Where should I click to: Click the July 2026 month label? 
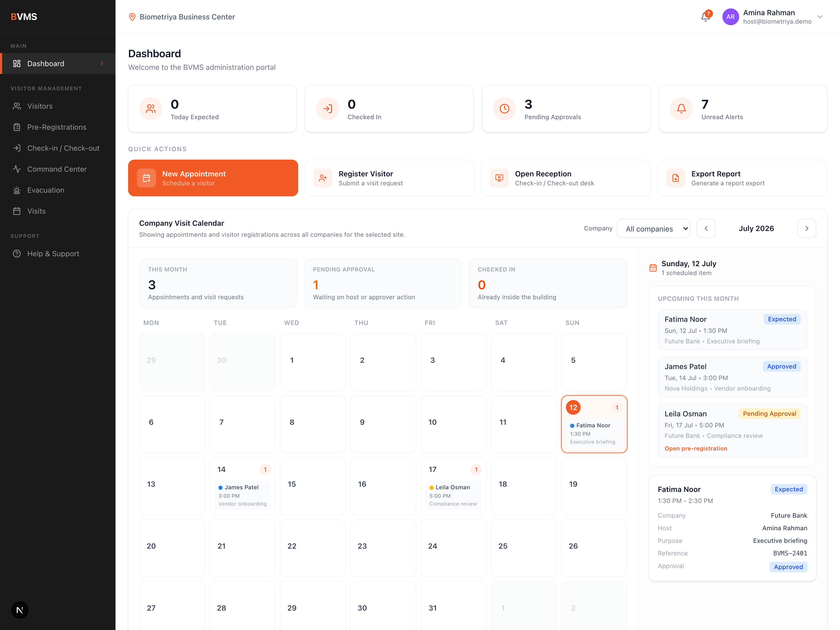tap(756, 229)
